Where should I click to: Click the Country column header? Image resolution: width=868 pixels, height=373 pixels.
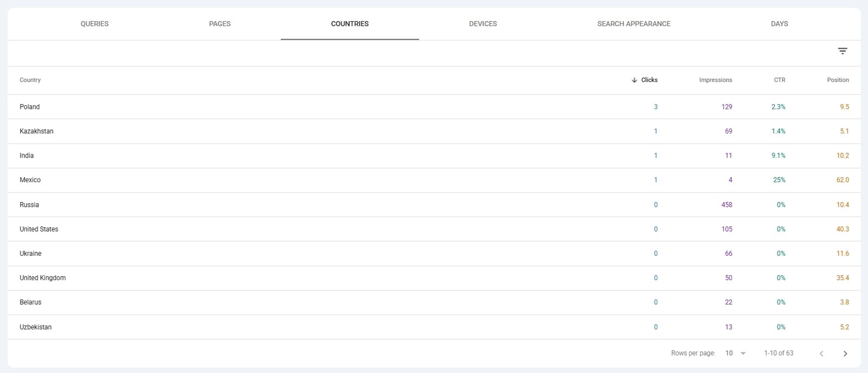pos(30,80)
